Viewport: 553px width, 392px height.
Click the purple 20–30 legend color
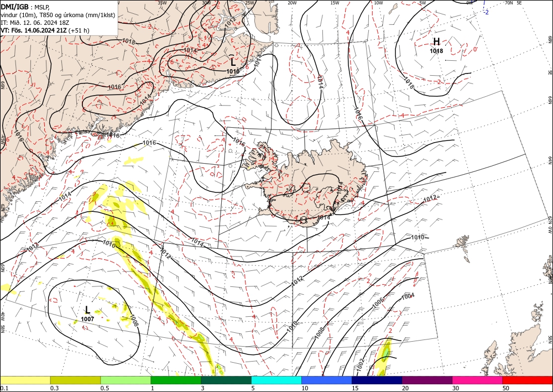coord(427,380)
